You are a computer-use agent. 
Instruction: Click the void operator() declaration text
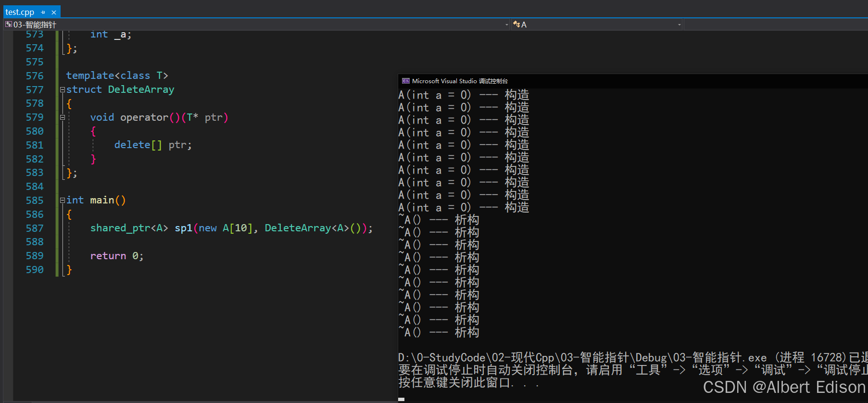159,117
